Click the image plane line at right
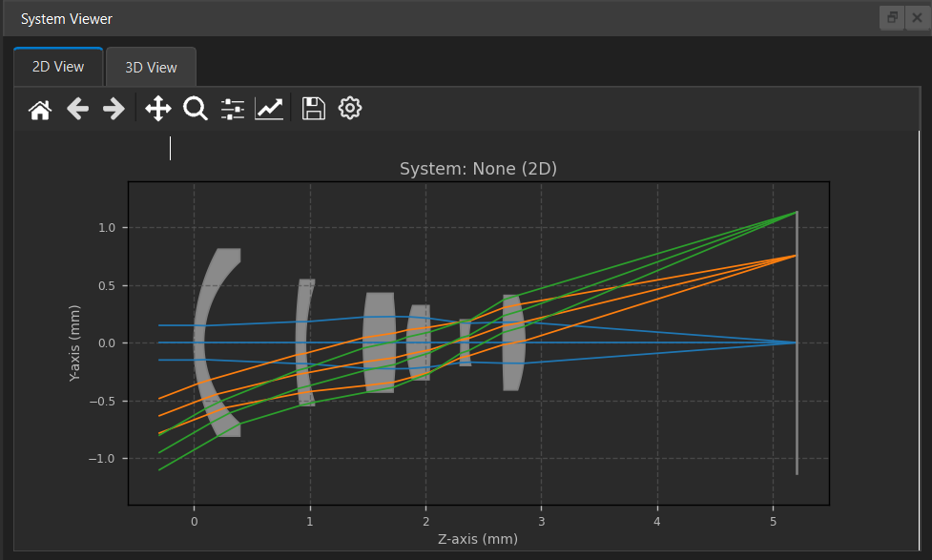The height and width of the screenshot is (560, 932). [x=797, y=342]
